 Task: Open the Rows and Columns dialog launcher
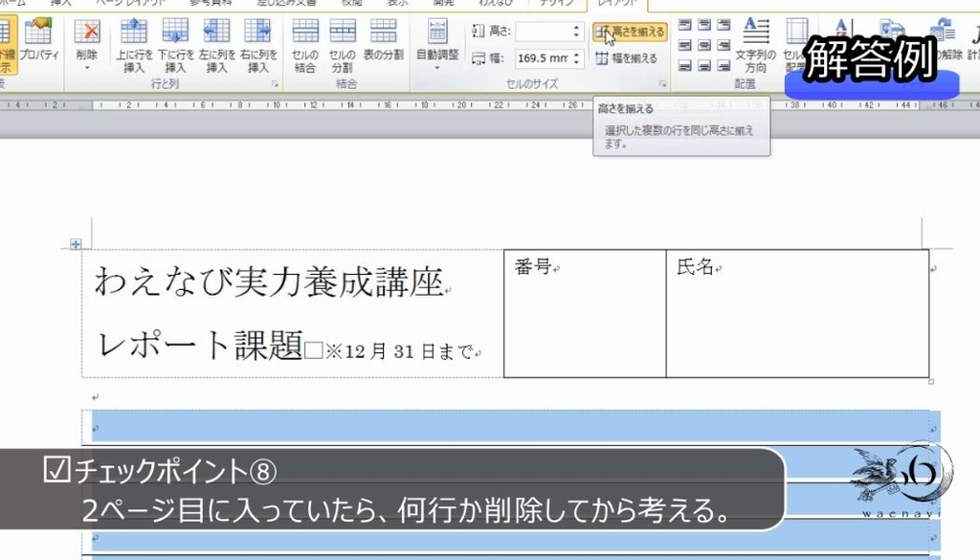tap(274, 84)
